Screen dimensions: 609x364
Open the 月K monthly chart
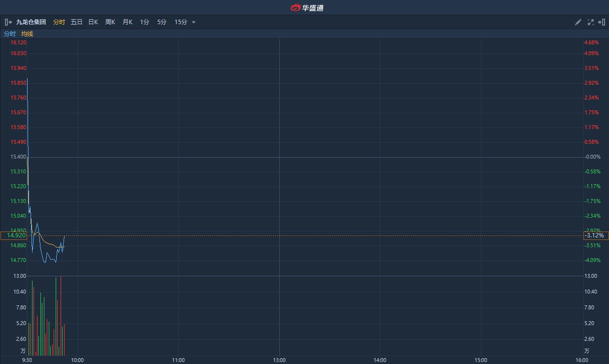click(127, 22)
